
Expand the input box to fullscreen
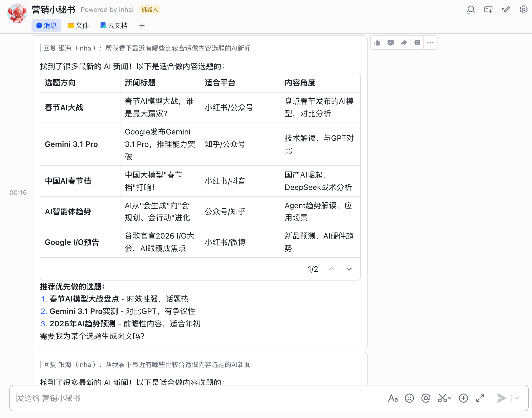480,398
